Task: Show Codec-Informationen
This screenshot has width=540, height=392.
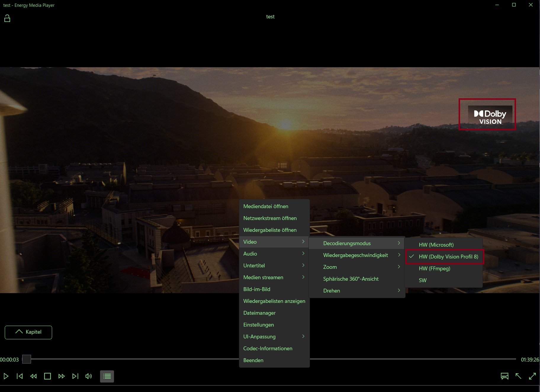Action: click(274, 348)
